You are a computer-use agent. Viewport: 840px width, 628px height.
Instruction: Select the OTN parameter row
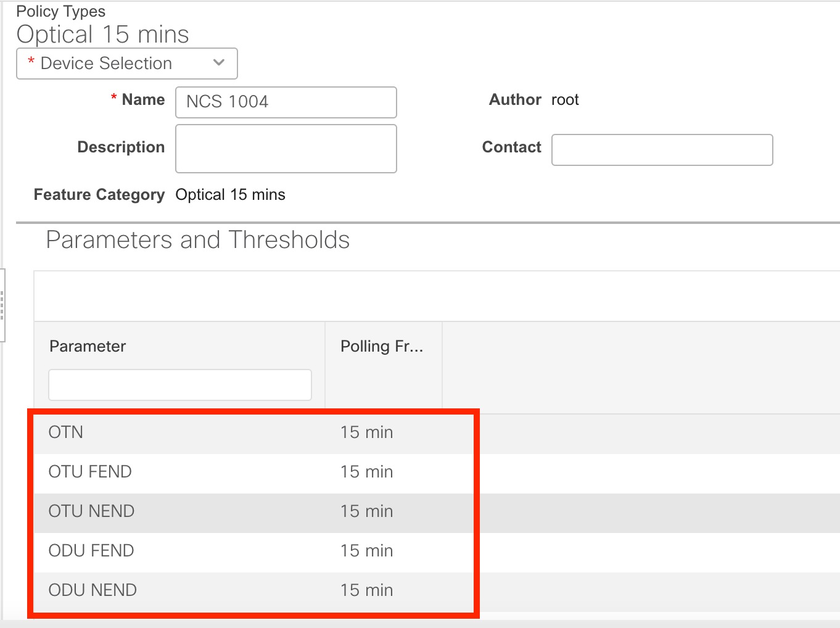[x=66, y=432]
